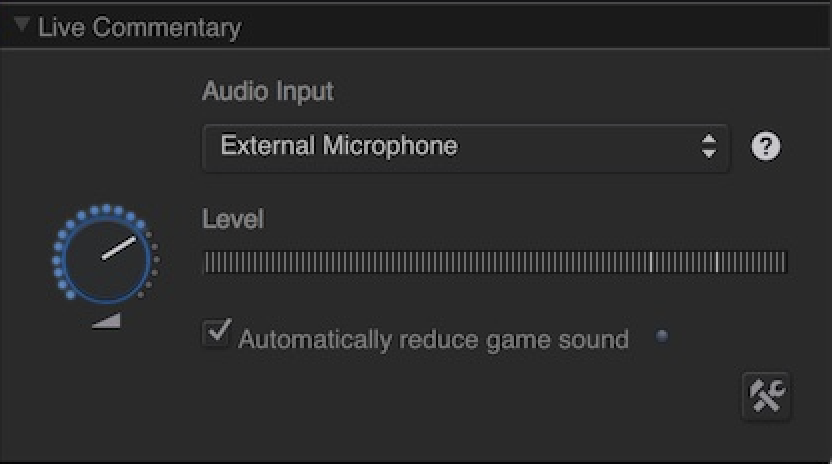
Task: Click the 'Automatically reduce game sound' label
Action: (433, 340)
